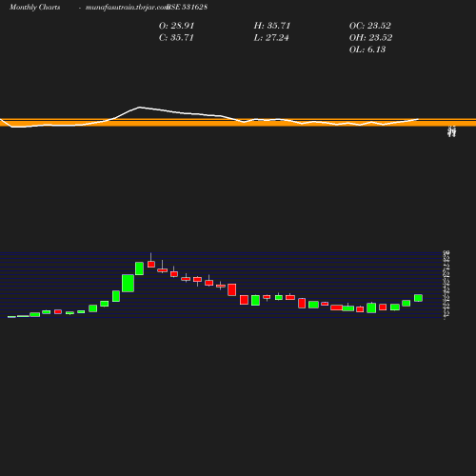Click the "Monthly Charts" title text
The height and width of the screenshot is (476, 476).
click(x=34, y=7)
